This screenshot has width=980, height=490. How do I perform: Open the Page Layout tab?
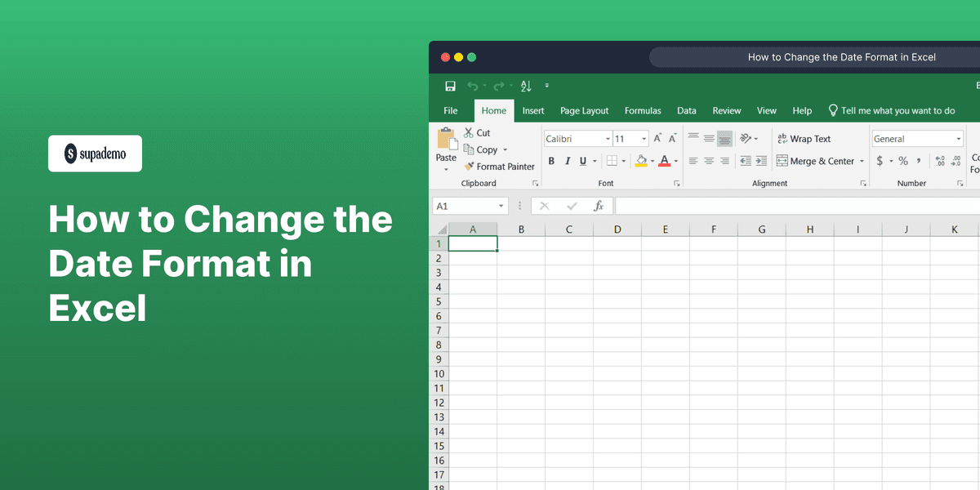[x=584, y=110]
